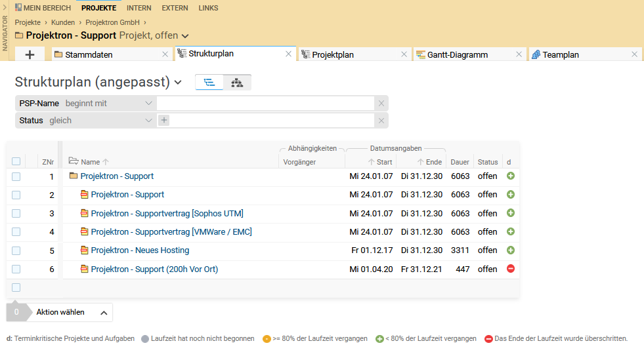Screen dimensions: 644x356
Task: Toggle the bottom footer checkbox
Action: 16,288
